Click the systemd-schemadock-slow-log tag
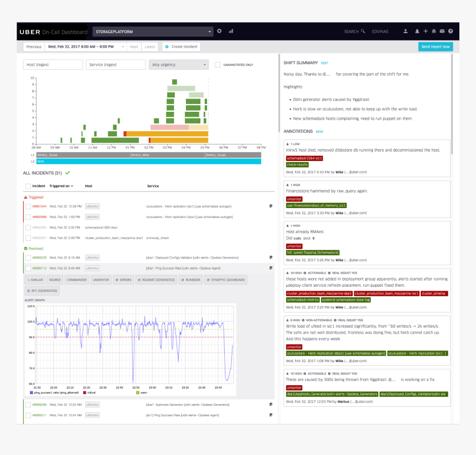 [x=346, y=300]
